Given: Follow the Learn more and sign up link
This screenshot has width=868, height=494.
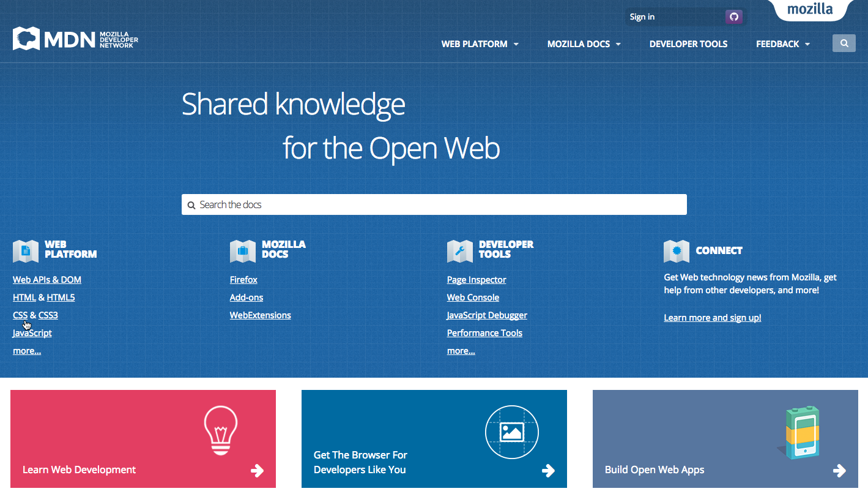Looking at the screenshot, I should 712,318.
